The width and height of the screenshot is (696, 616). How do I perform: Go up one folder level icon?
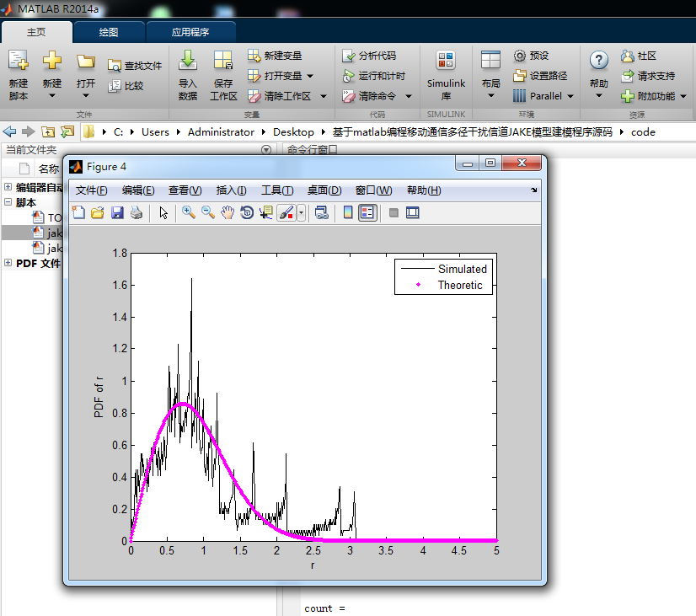[x=48, y=131]
